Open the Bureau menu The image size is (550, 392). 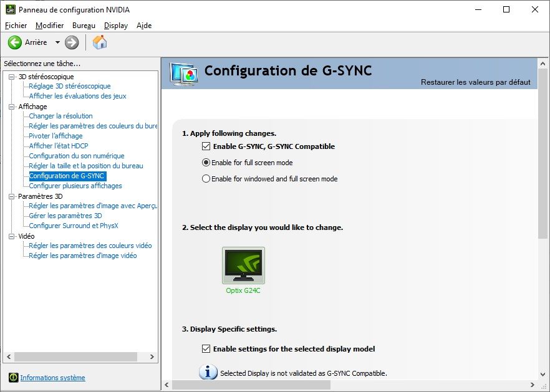click(x=84, y=26)
